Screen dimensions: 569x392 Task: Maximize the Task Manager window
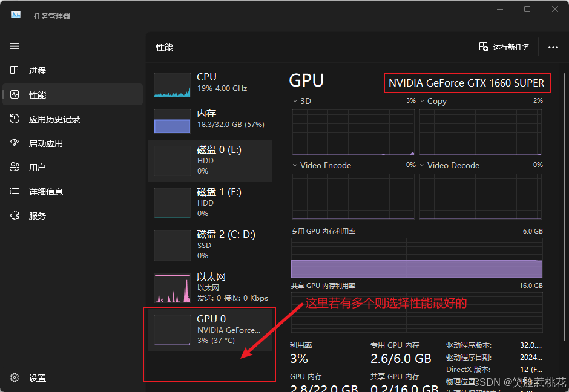(527, 10)
